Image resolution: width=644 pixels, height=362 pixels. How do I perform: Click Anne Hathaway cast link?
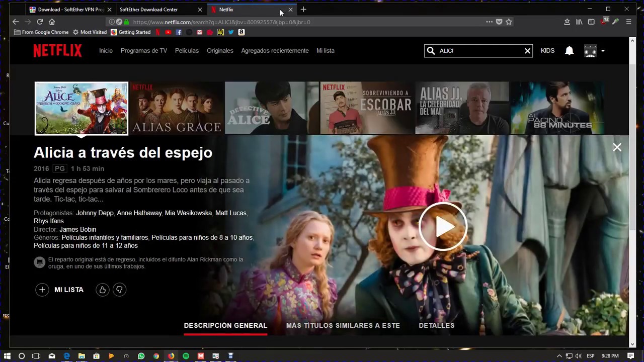139,213
